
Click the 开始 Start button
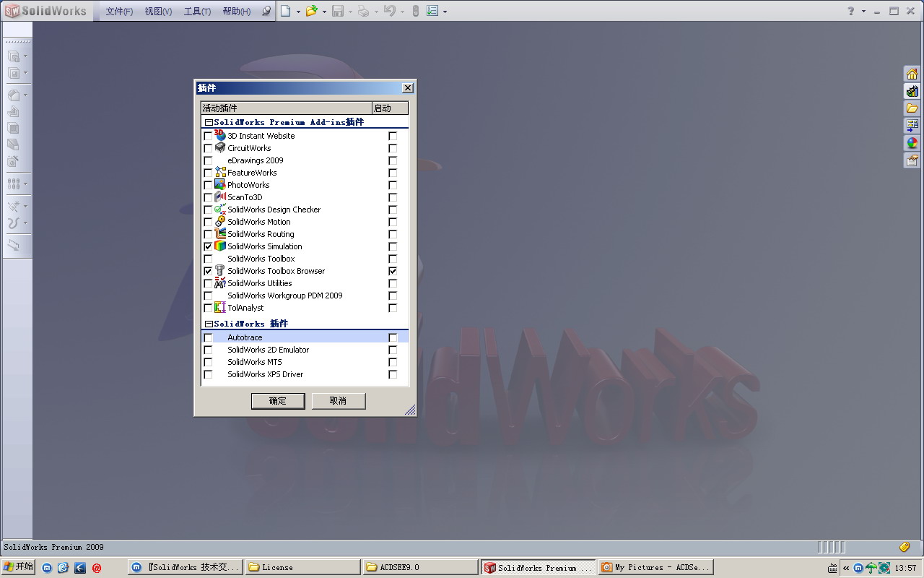(x=18, y=567)
